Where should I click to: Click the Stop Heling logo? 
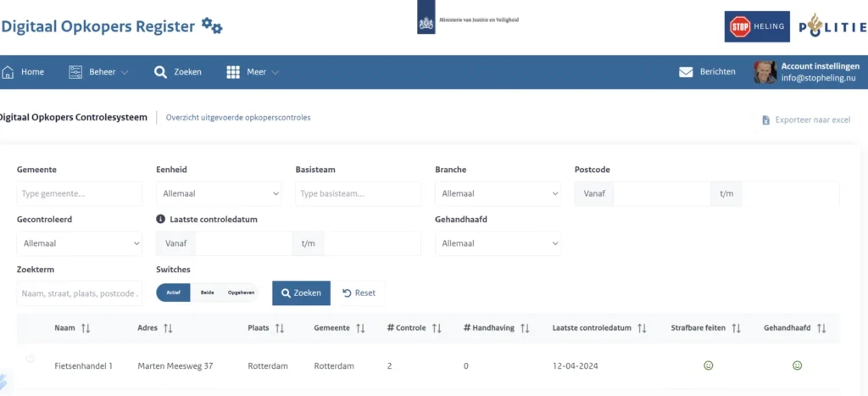[757, 26]
